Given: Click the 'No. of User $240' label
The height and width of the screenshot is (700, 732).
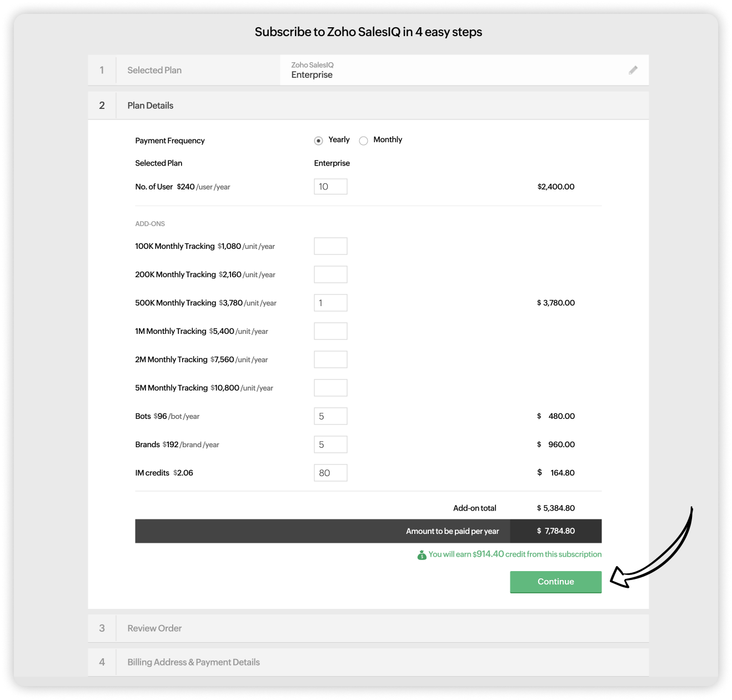Looking at the screenshot, I should pyautogui.click(x=183, y=187).
